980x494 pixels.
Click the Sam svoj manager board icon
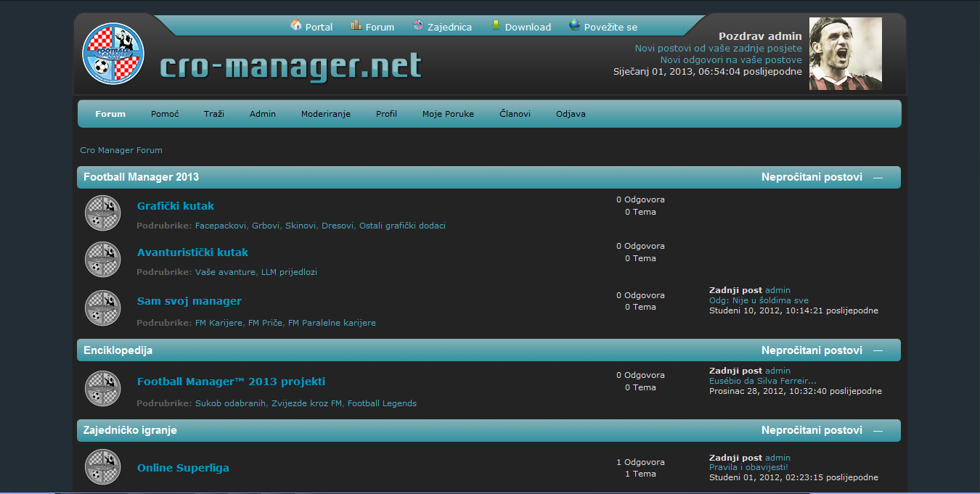tap(103, 308)
